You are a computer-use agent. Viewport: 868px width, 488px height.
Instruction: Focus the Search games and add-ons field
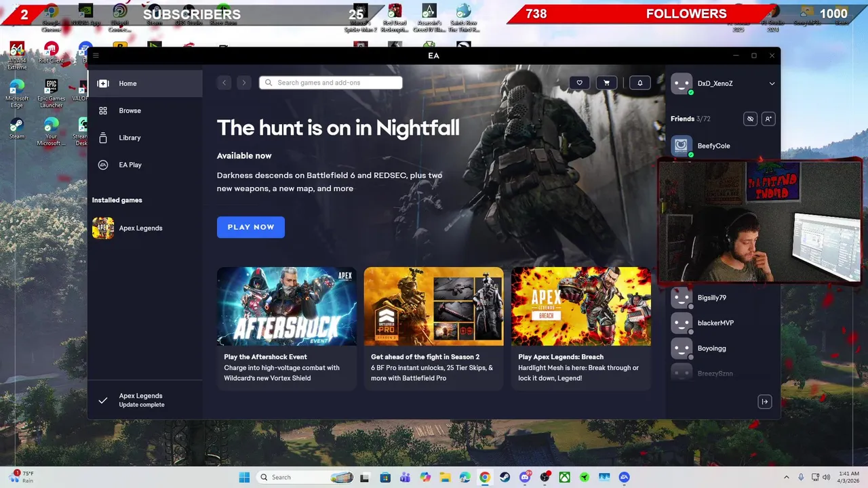click(331, 83)
